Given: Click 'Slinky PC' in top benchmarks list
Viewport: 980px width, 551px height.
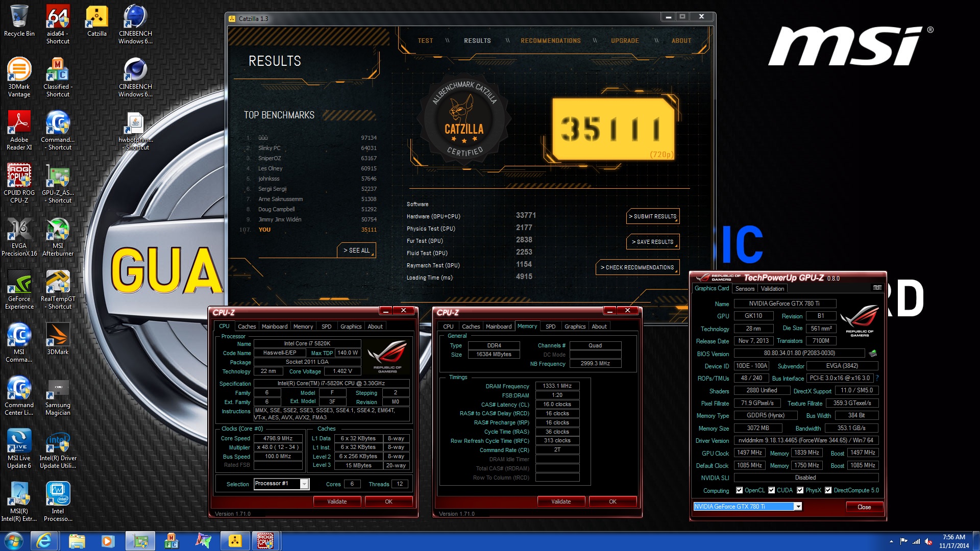Looking at the screenshot, I should 269,148.
